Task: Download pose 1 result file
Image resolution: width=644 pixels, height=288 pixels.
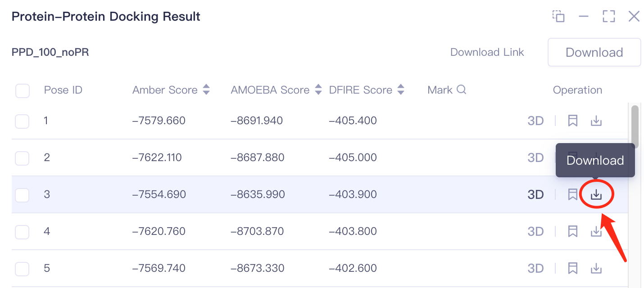Action: (x=596, y=121)
